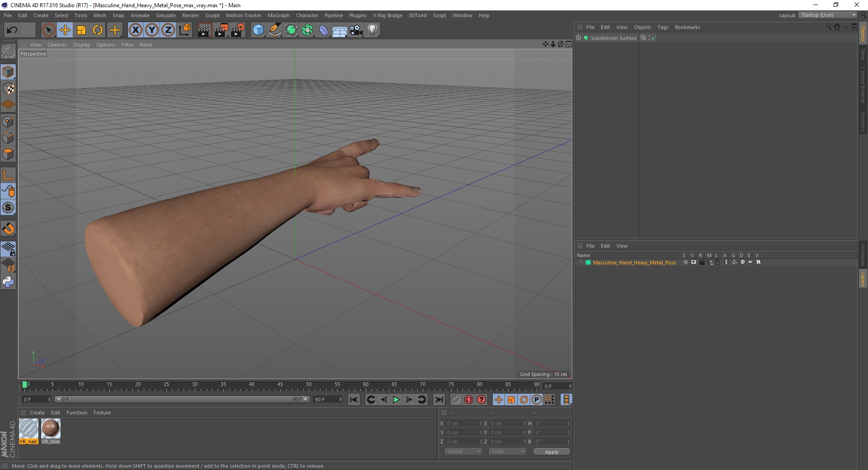Screen dimensions: 868x470
Task: Switch to Polygons mode in left toolbar
Action: click(x=8, y=154)
